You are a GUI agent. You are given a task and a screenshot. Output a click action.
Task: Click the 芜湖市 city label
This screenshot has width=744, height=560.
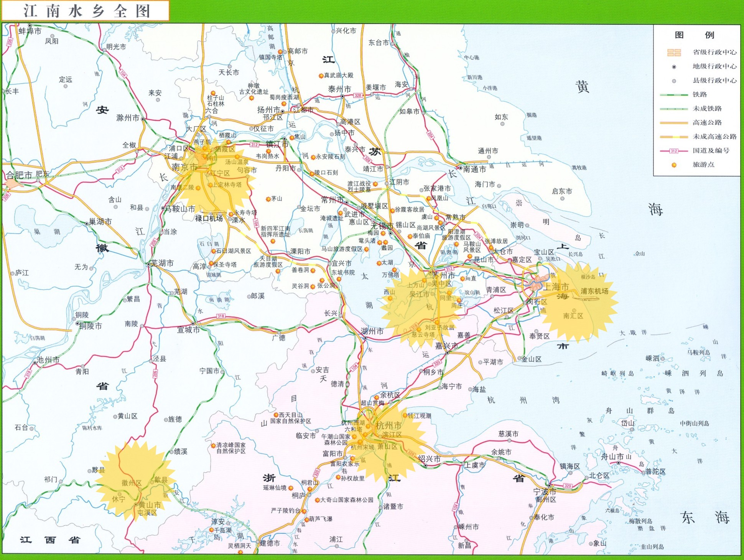pos(162,263)
